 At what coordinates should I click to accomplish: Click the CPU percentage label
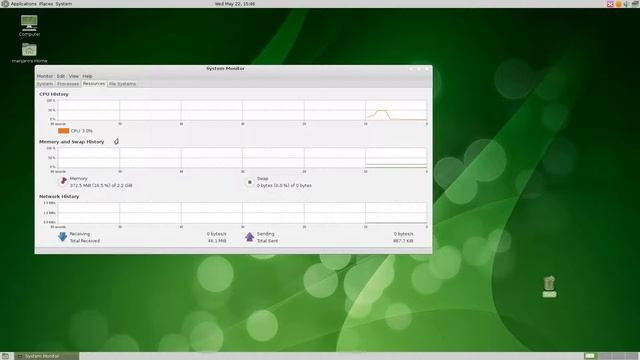coord(82,131)
